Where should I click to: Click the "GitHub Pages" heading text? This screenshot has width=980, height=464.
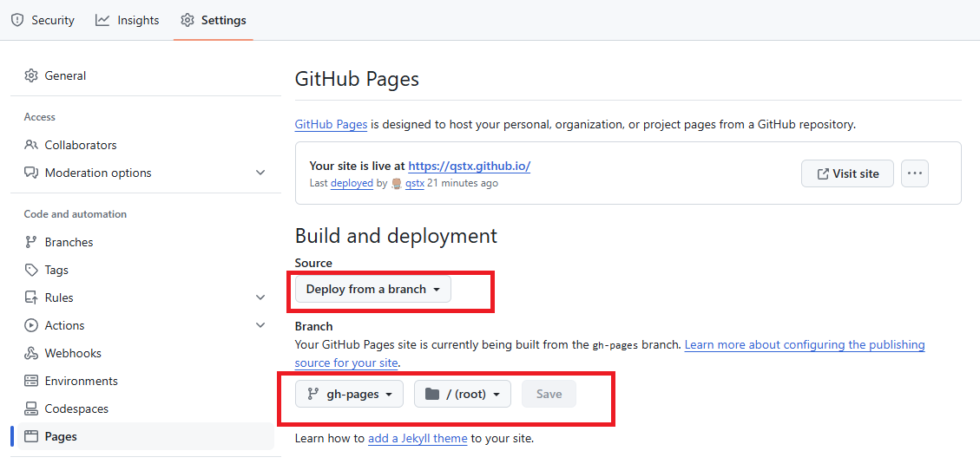coord(357,79)
